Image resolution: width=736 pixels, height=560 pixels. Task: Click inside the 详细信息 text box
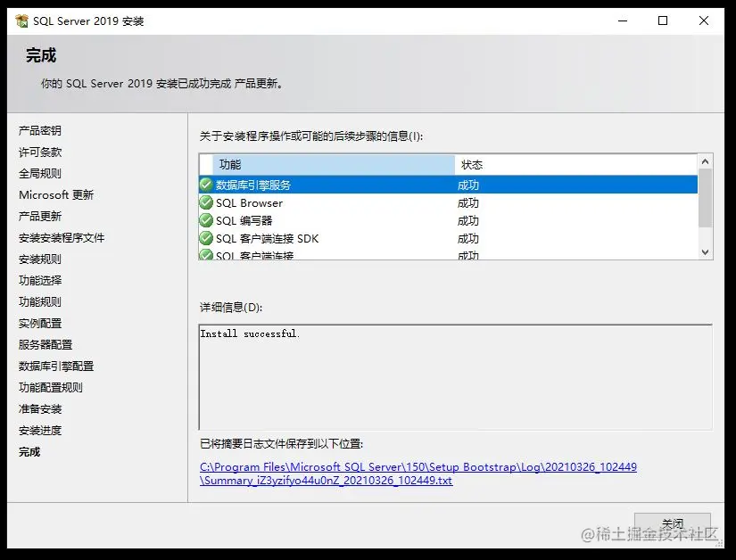click(455, 377)
